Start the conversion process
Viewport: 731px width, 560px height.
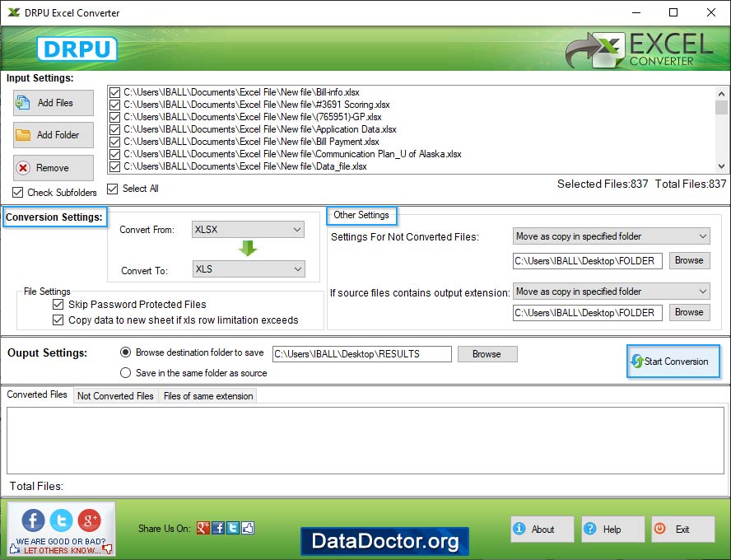point(673,362)
